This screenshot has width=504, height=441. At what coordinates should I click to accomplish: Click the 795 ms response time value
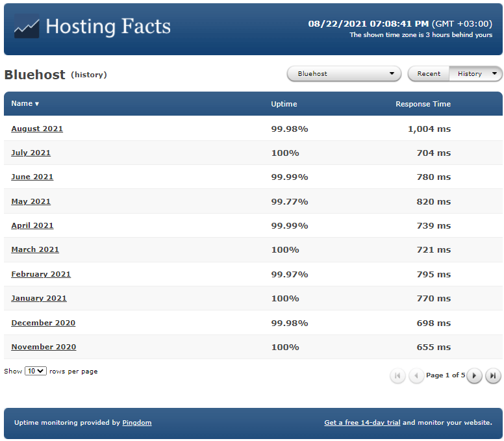tap(434, 275)
